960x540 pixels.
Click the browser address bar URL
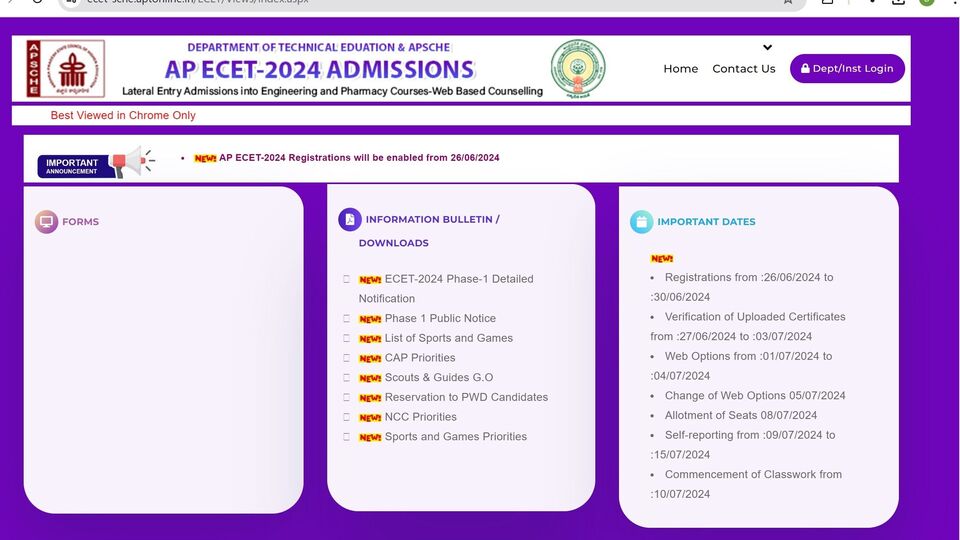(197, 2)
